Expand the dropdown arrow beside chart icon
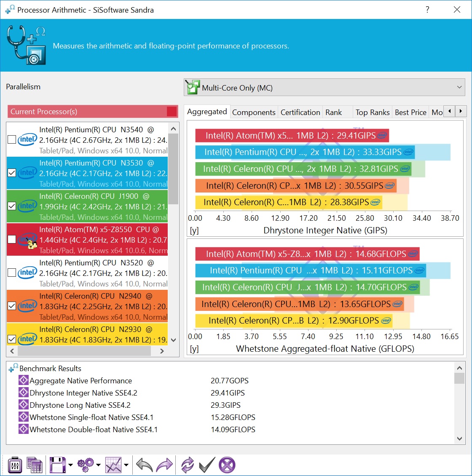 pos(126,465)
